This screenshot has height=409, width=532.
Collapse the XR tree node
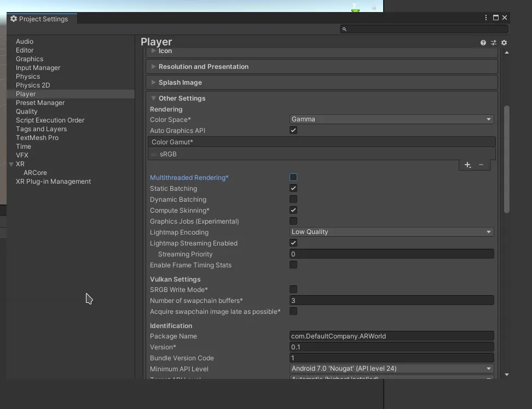(x=11, y=164)
